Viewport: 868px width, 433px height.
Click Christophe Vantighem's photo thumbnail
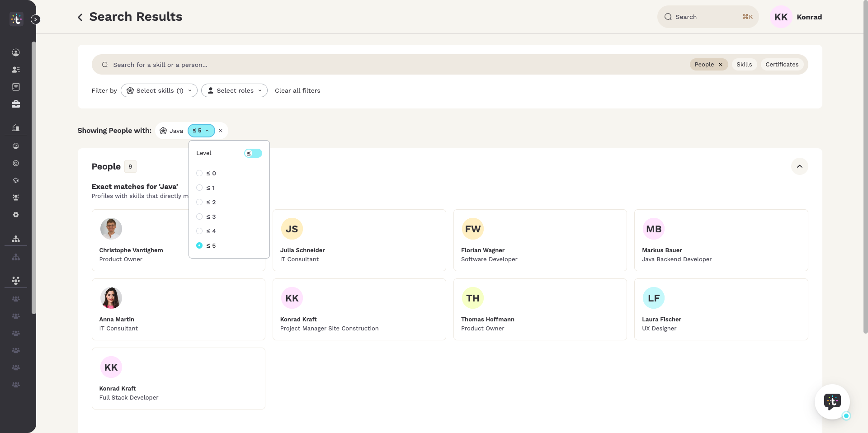[111, 229]
